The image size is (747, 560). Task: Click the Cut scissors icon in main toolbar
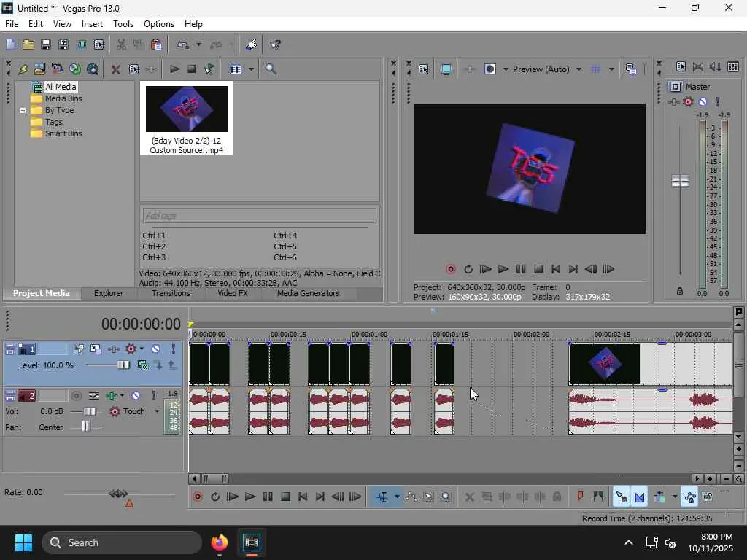coord(122,44)
